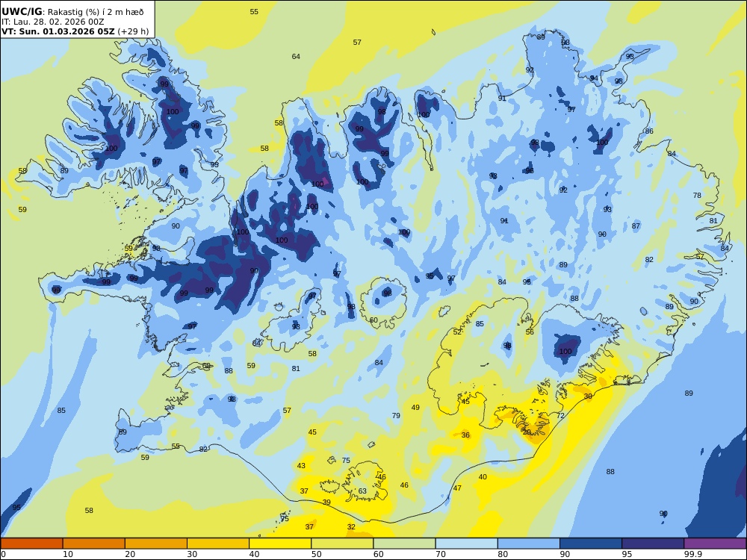Click the dark orange 0–10 legend swatch
This screenshot has height=560, width=747.
click(x=31, y=544)
